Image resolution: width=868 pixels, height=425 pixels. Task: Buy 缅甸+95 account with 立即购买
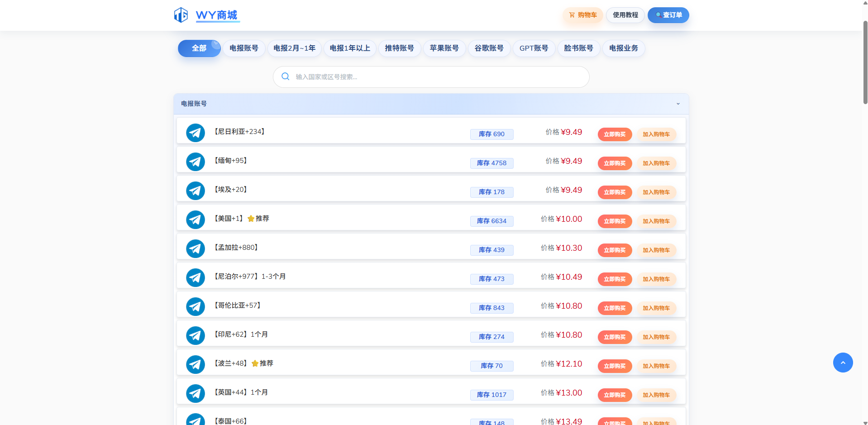[x=615, y=163]
